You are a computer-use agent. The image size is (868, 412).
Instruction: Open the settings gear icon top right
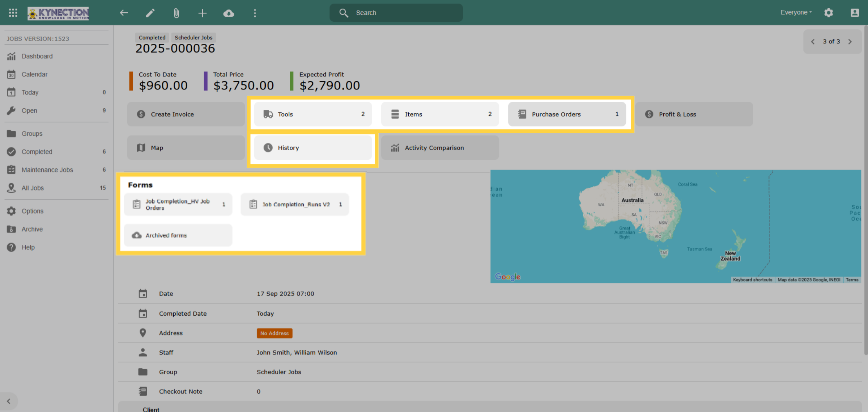click(829, 13)
